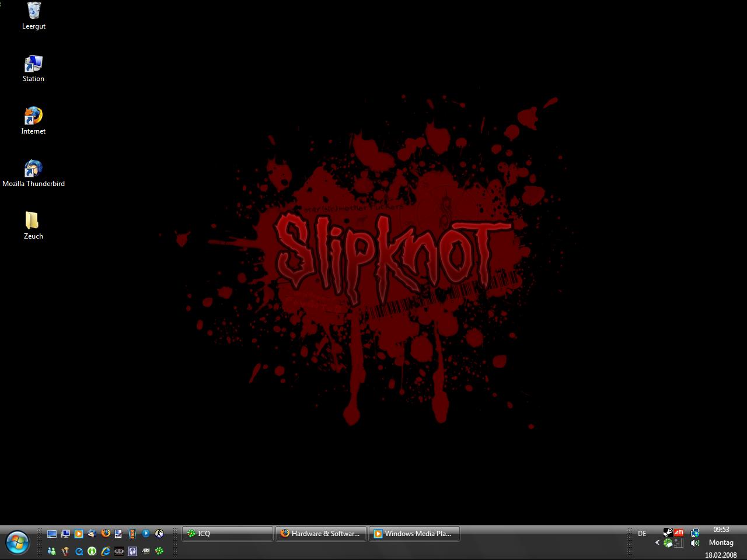The image size is (747, 560).
Task: Click the taskbar clock showing 09:53
Action: coord(721,530)
